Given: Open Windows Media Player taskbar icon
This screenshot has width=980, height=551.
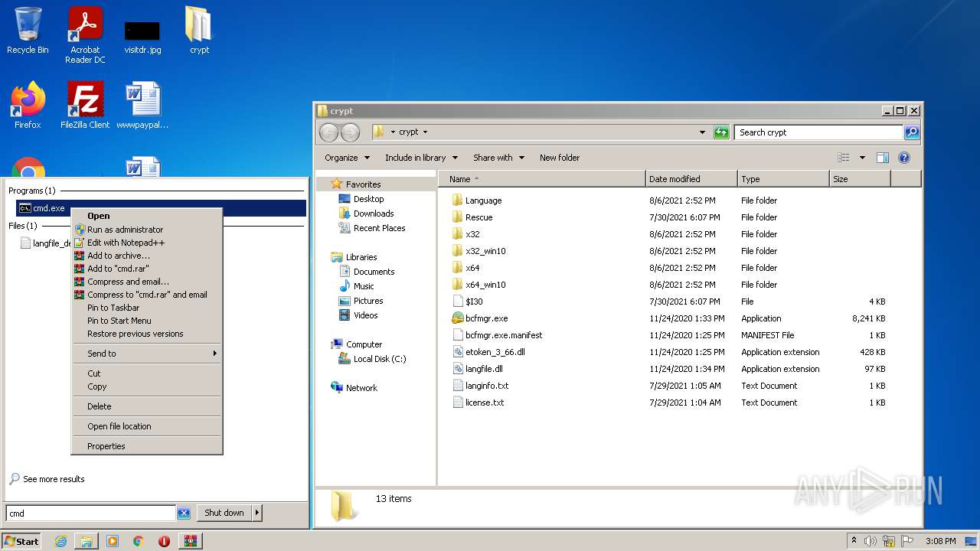Looking at the screenshot, I should pos(113,541).
